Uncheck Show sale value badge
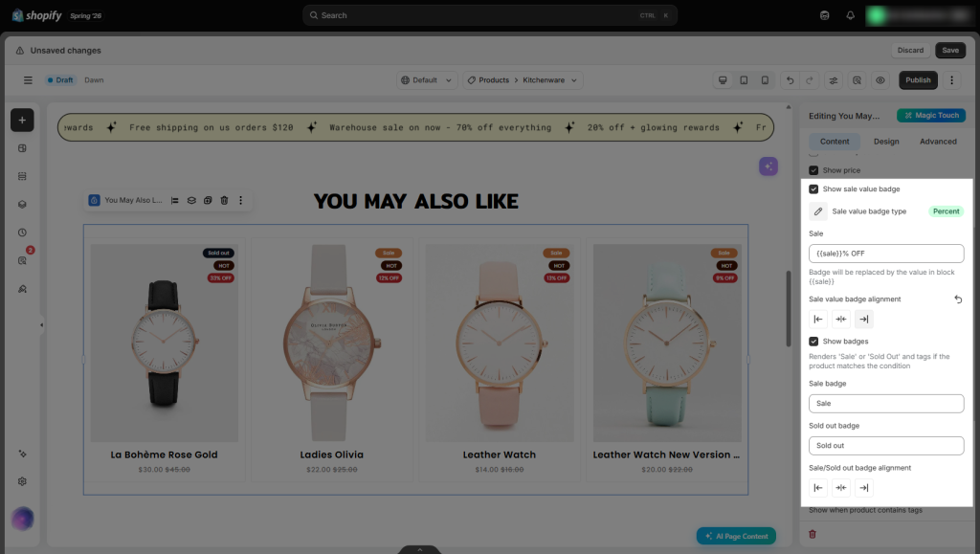 (x=813, y=188)
